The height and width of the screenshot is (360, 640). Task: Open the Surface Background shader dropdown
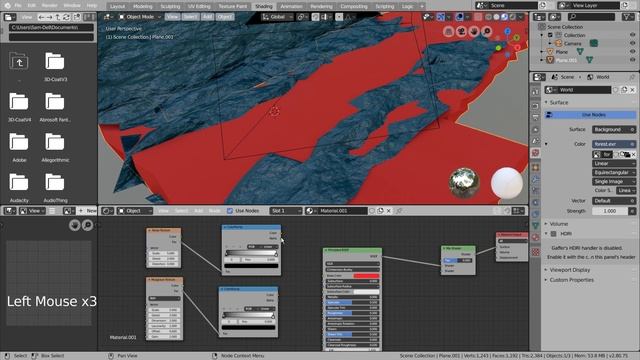(613, 129)
